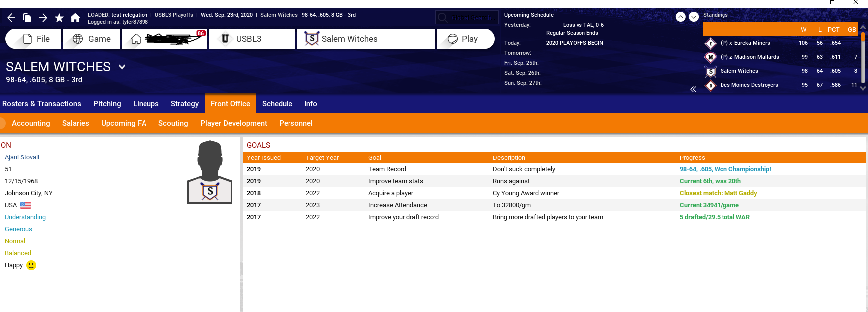
Task: Click the home icon in top bar
Action: click(75, 18)
